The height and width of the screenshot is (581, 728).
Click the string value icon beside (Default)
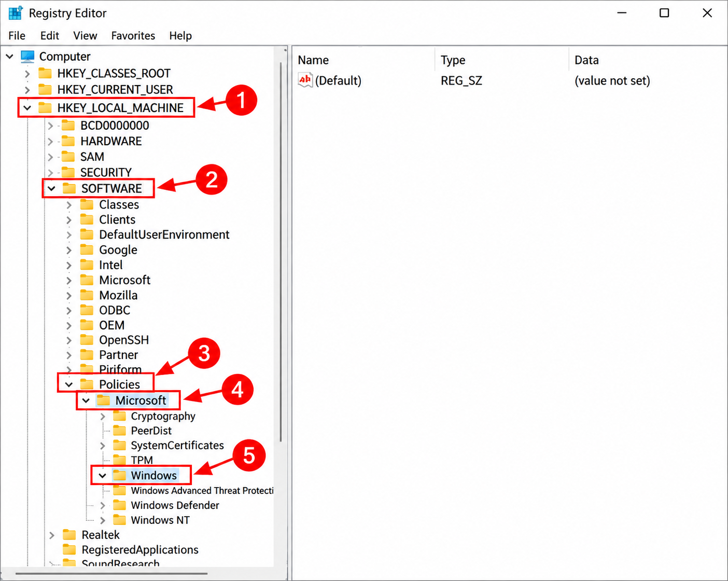click(305, 80)
